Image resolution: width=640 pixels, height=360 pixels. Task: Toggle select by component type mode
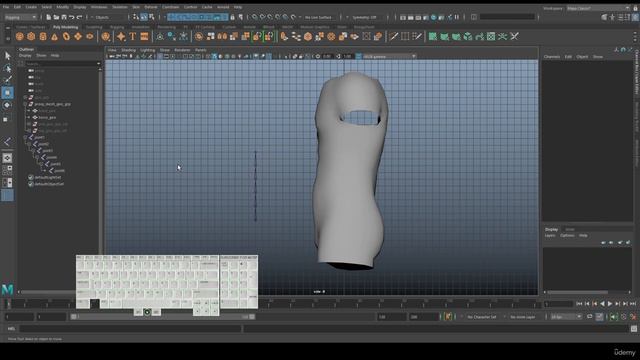tap(152, 17)
